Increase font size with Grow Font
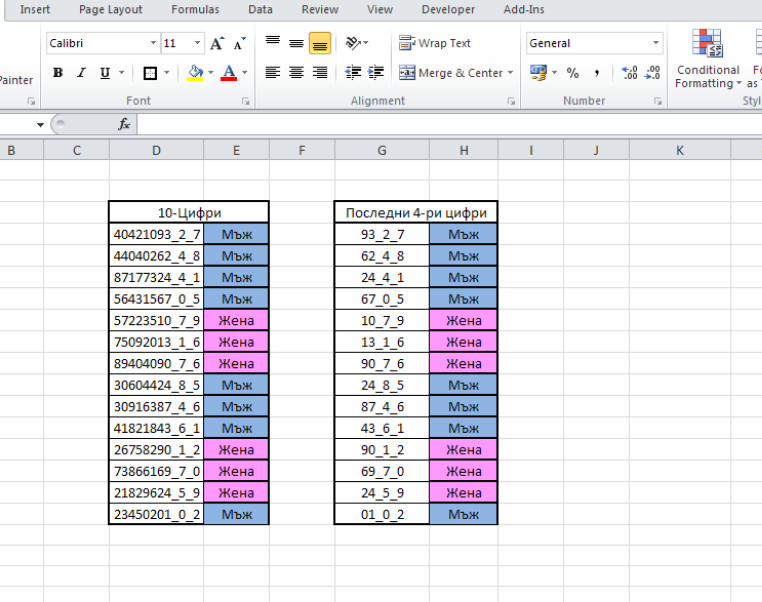 (217, 43)
